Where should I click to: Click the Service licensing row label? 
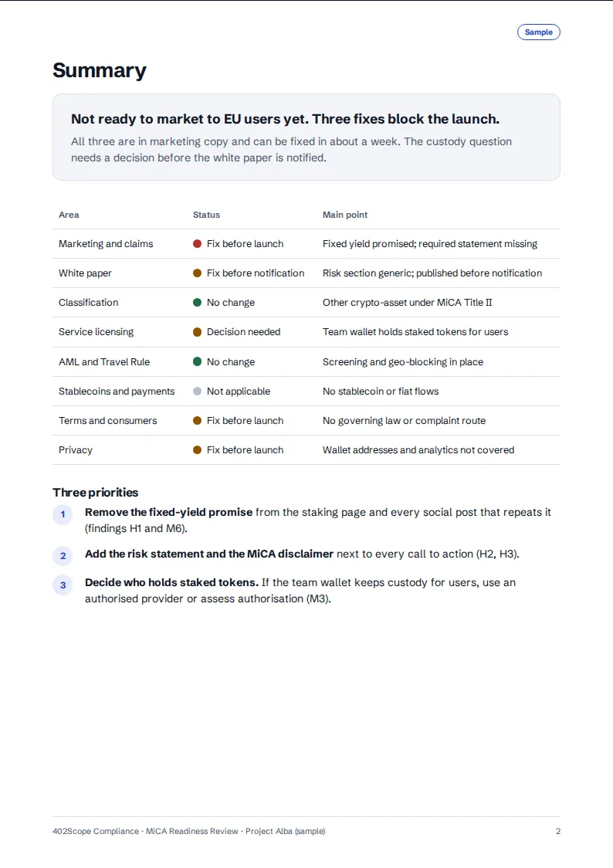[x=97, y=331]
